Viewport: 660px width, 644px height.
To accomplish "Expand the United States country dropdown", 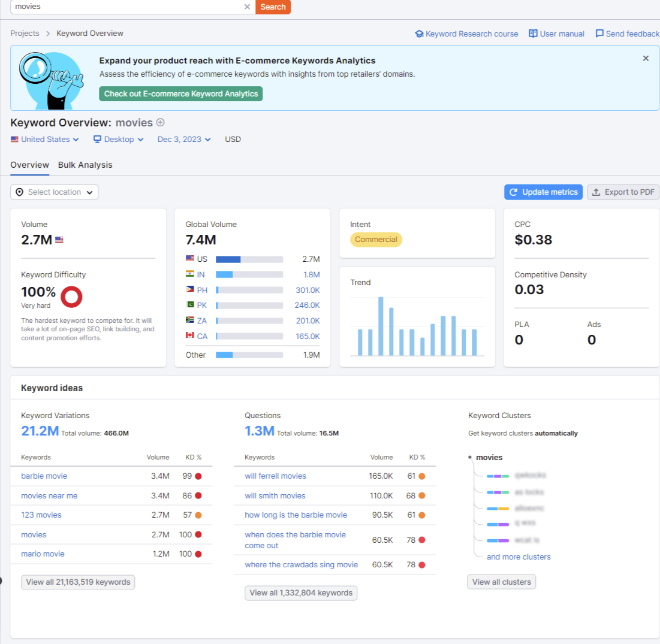I will coord(45,140).
